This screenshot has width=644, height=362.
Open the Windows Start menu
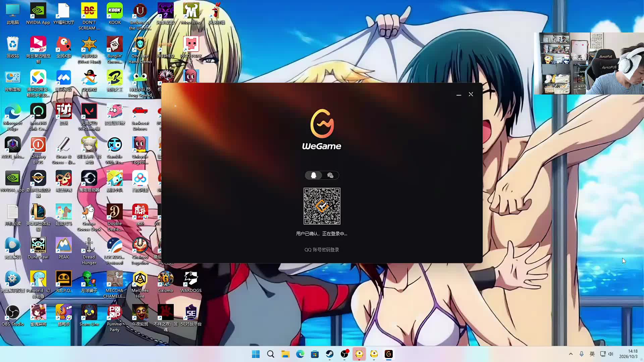(x=256, y=354)
